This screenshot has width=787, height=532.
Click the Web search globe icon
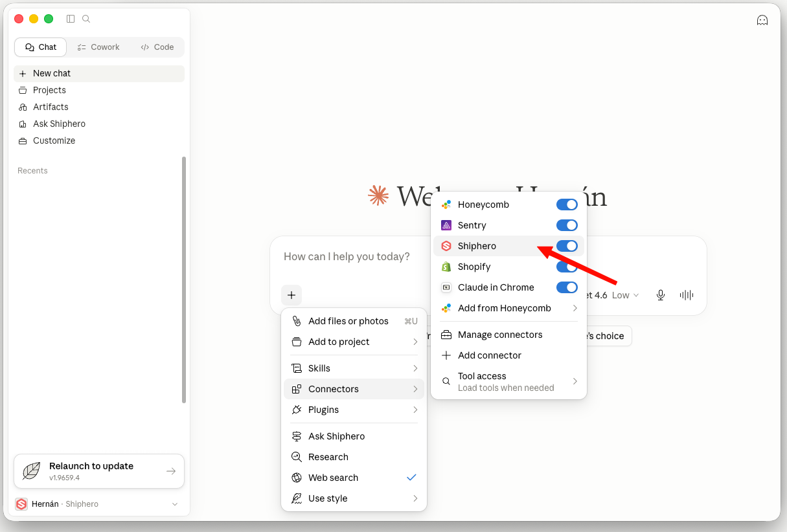point(297,478)
